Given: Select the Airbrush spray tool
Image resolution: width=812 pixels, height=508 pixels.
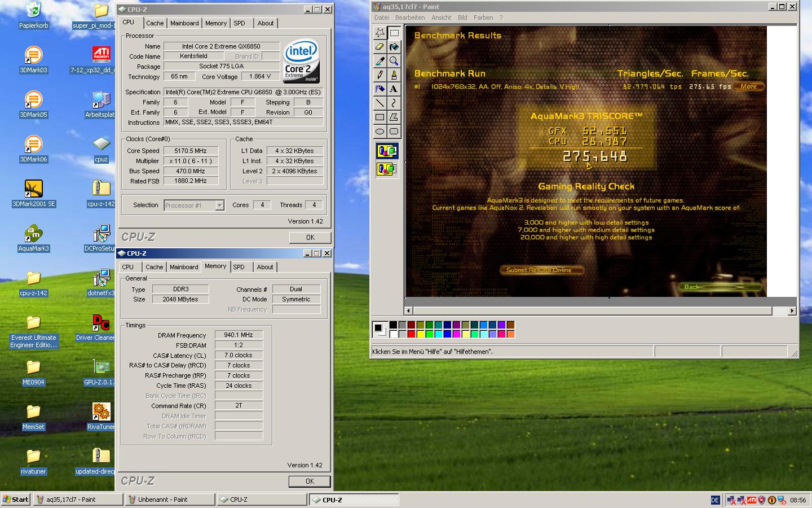Looking at the screenshot, I should (x=380, y=89).
